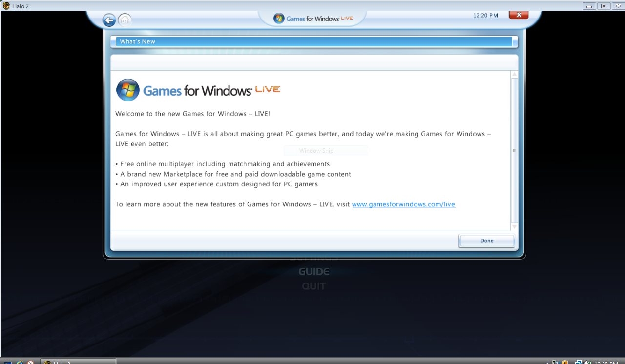Click the What's New header bar
This screenshot has width=625, height=364.
[312, 41]
